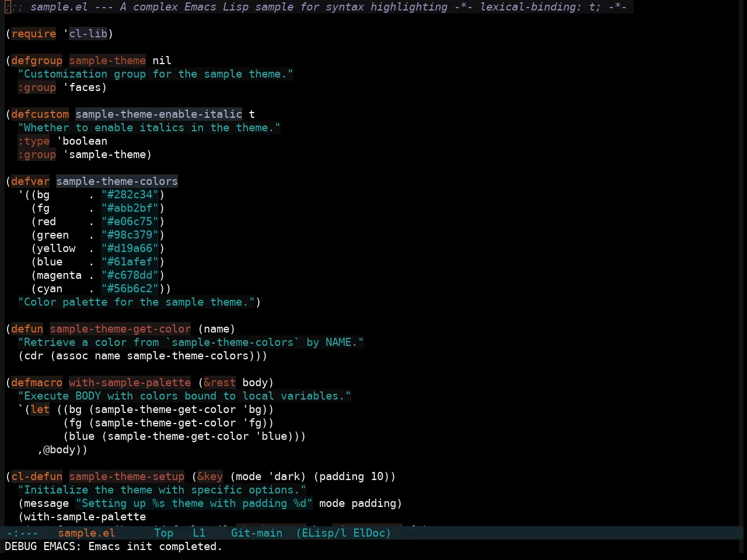Click the 'defvar' keyword

pyautogui.click(x=30, y=181)
